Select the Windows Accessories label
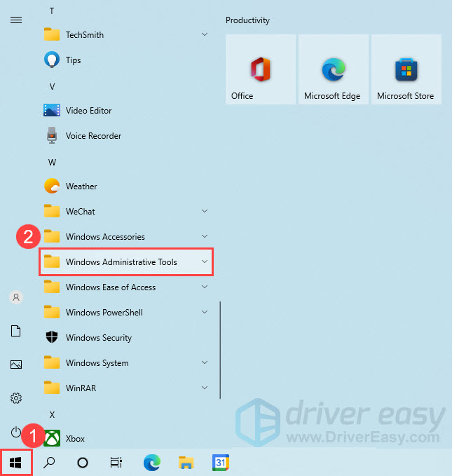The image size is (452, 476). tap(105, 237)
